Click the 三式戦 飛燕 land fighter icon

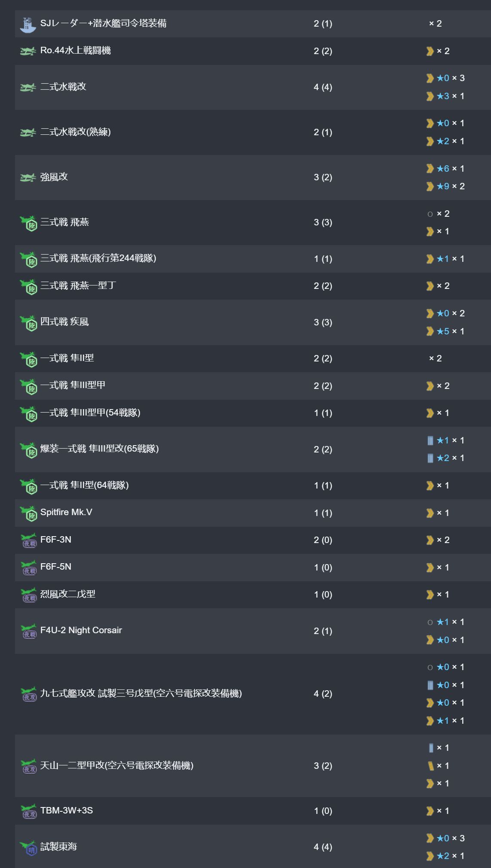29,223
